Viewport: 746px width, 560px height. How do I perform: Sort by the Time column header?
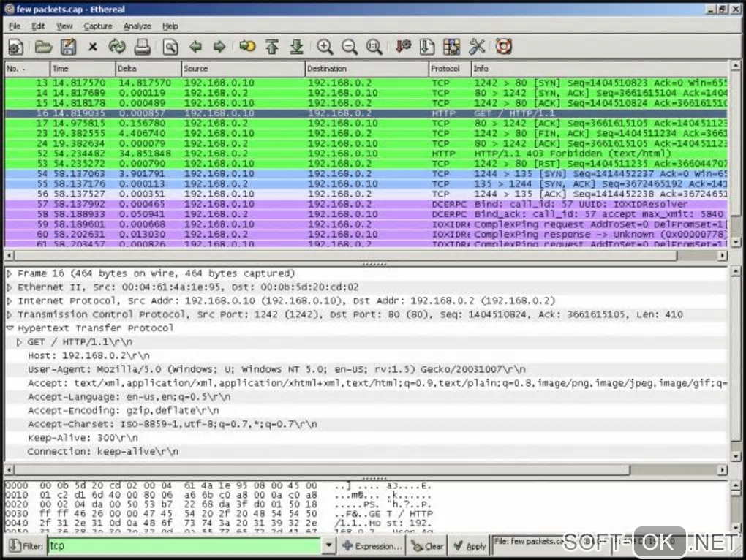(x=82, y=69)
